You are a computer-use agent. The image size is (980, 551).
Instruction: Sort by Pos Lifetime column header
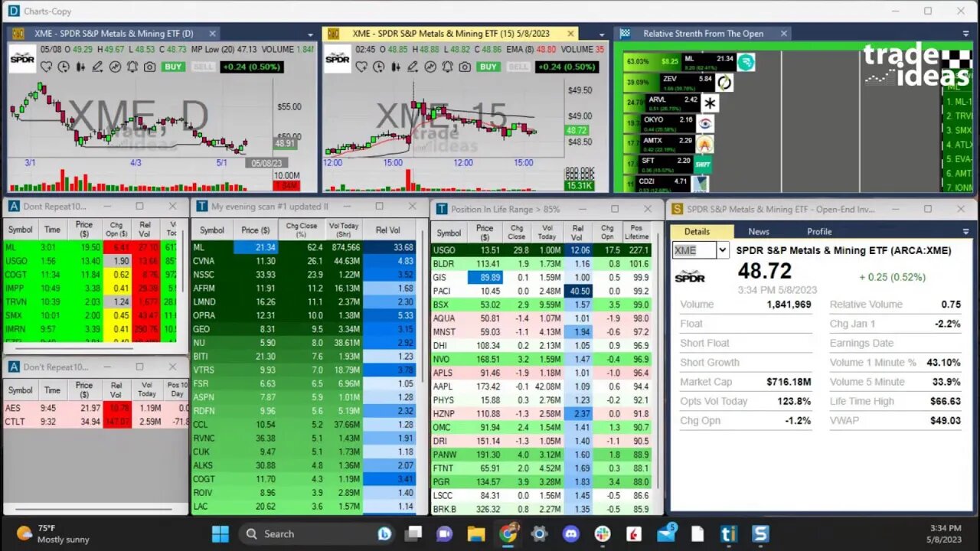click(636, 232)
